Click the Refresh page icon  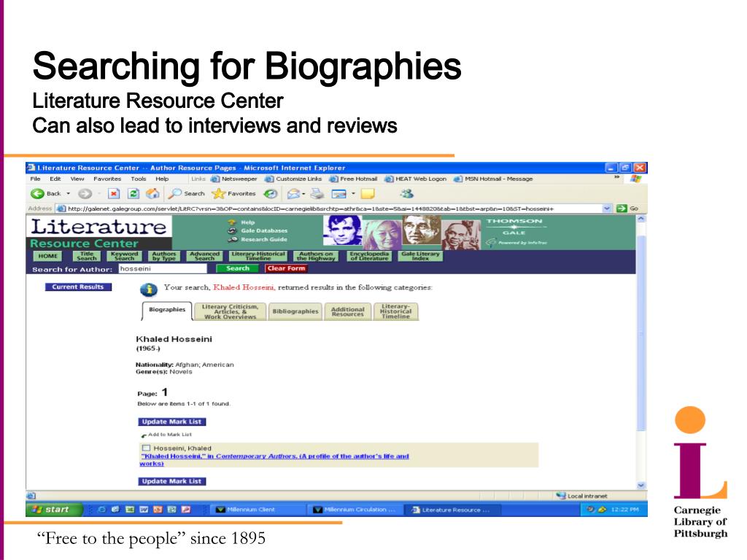pyautogui.click(x=133, y=193)
